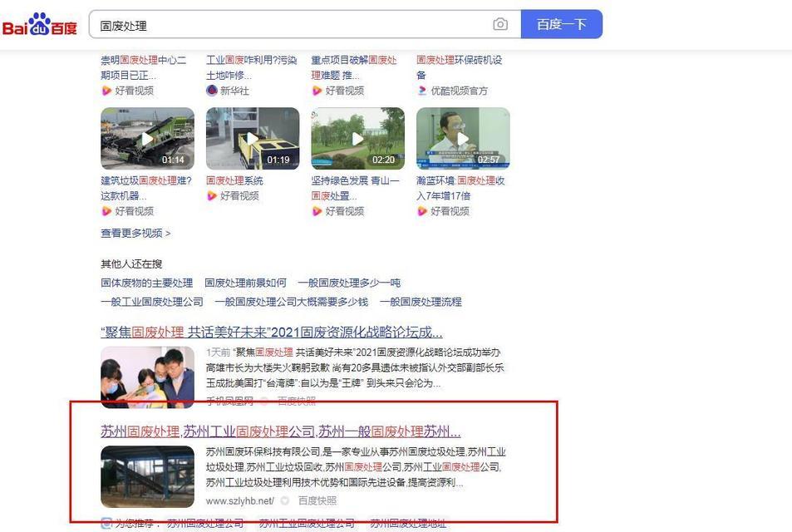The width and height of the screenshot is (792, 532).
Task: Expand 查看更多视频 link
Action: pyautogui.click(x=135, y=234)
